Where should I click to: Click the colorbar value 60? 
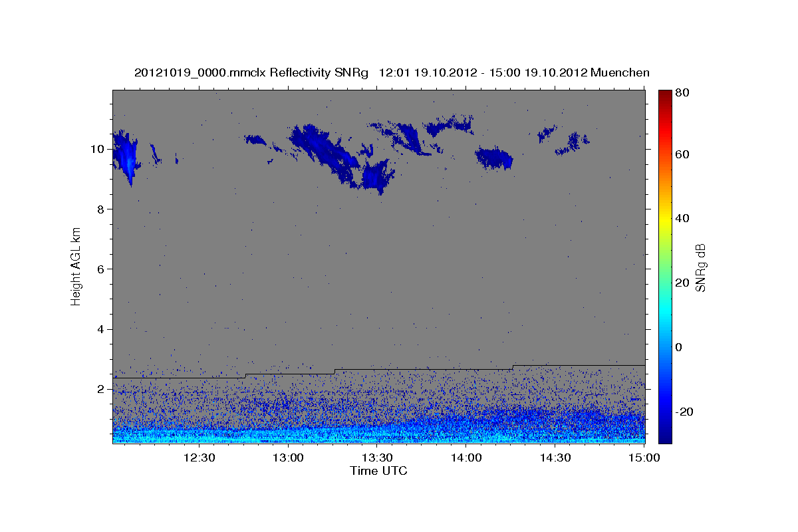[682, 154]
